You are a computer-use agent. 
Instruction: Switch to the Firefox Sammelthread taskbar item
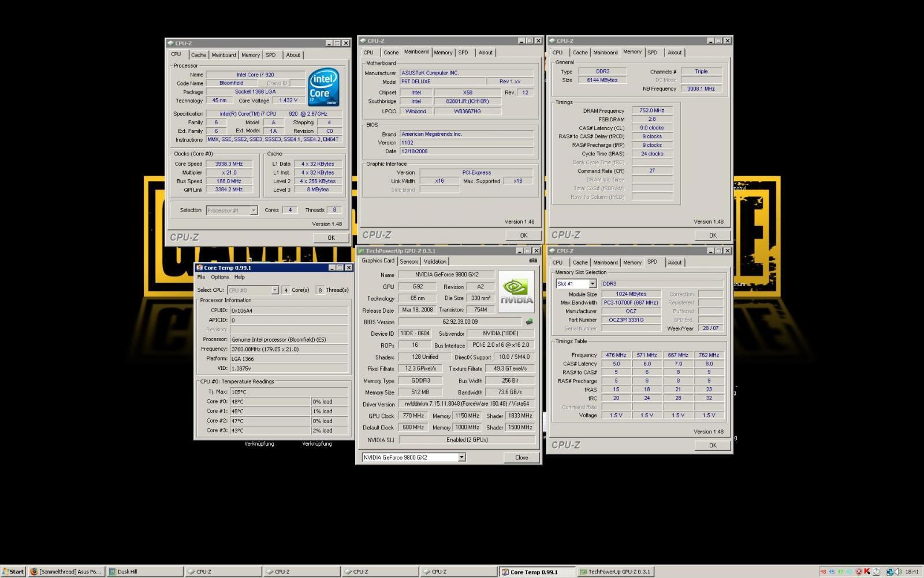pos(66,572)
